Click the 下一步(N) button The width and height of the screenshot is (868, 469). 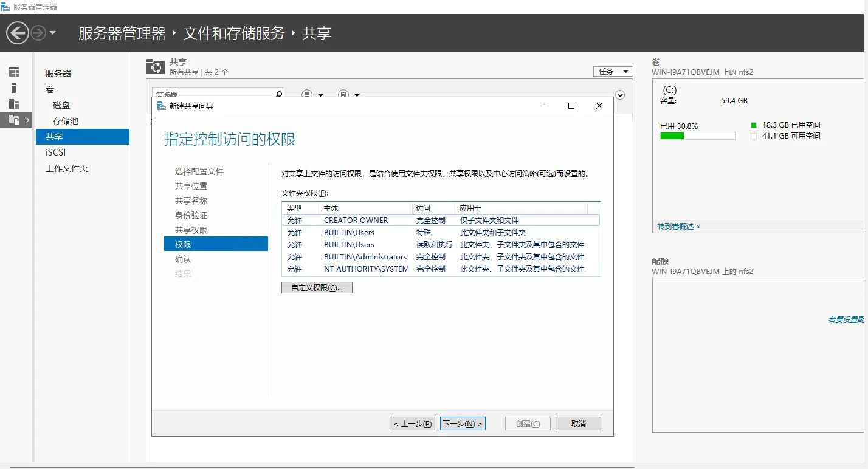tap(463, 424)
